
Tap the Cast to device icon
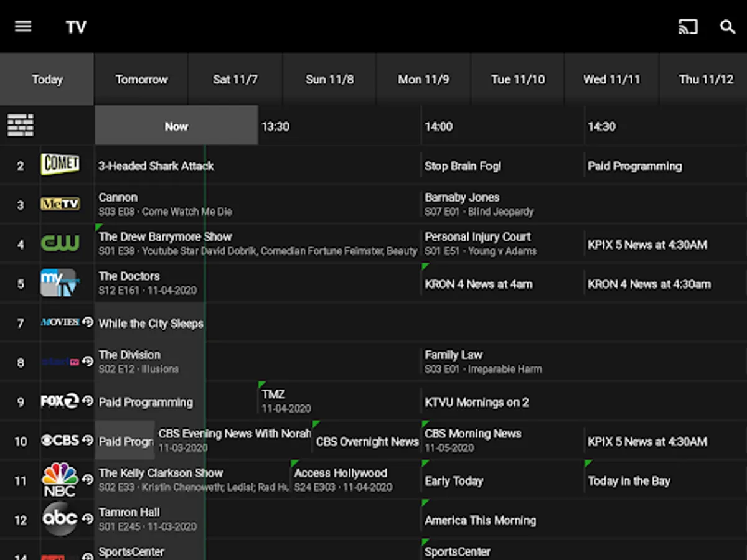(688, 27)
